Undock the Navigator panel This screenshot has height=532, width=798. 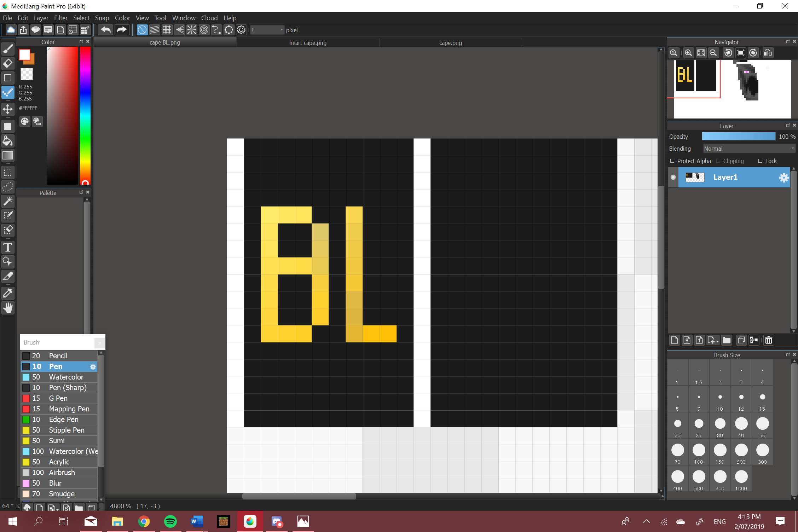coord(788,42)
